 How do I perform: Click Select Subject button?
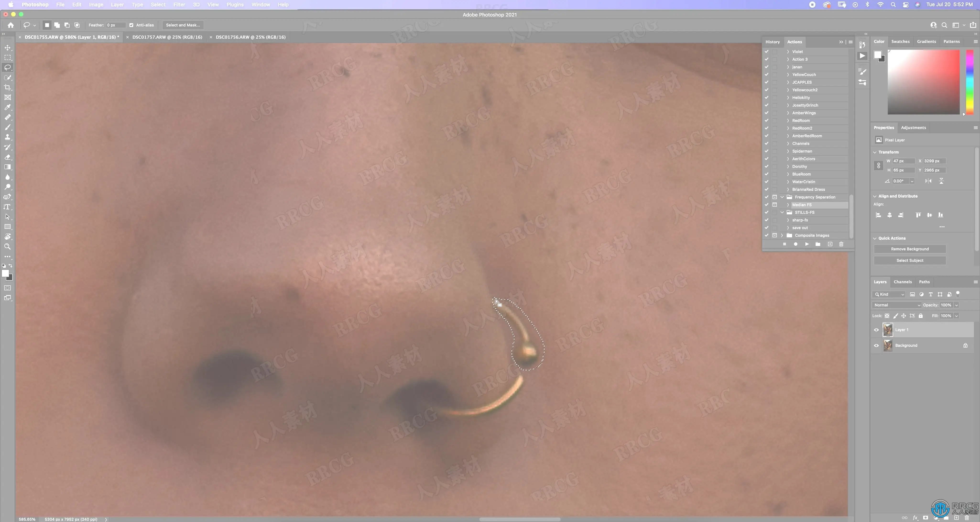coord(910,261)
